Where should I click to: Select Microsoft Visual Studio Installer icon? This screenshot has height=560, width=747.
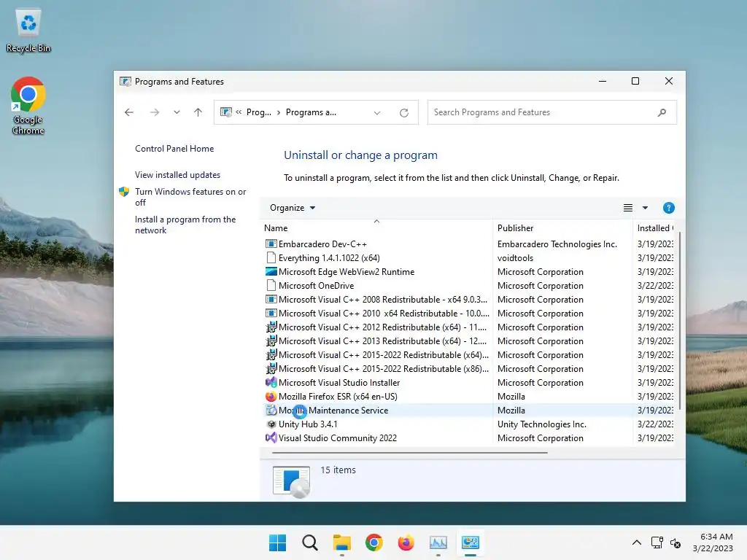[271, 382]
